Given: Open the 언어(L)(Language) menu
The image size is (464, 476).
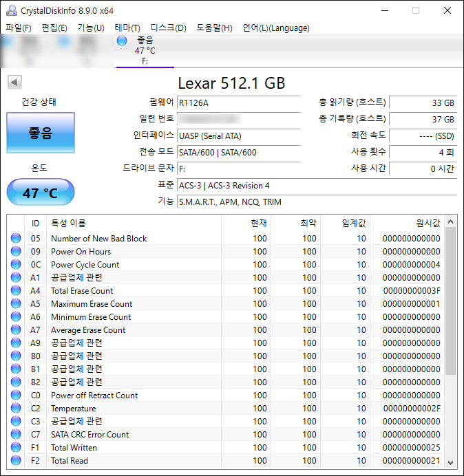Looking at the screenshot, I should [275, 28].
